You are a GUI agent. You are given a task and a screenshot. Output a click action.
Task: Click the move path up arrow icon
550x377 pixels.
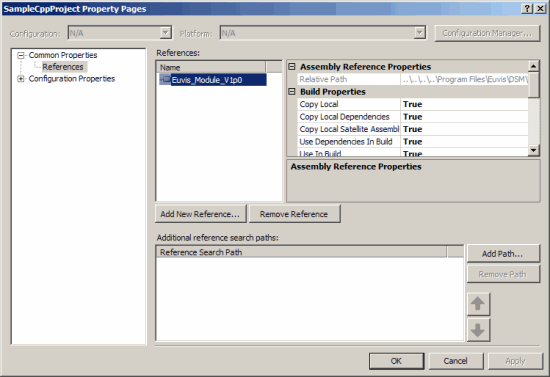tap(478, 304)
